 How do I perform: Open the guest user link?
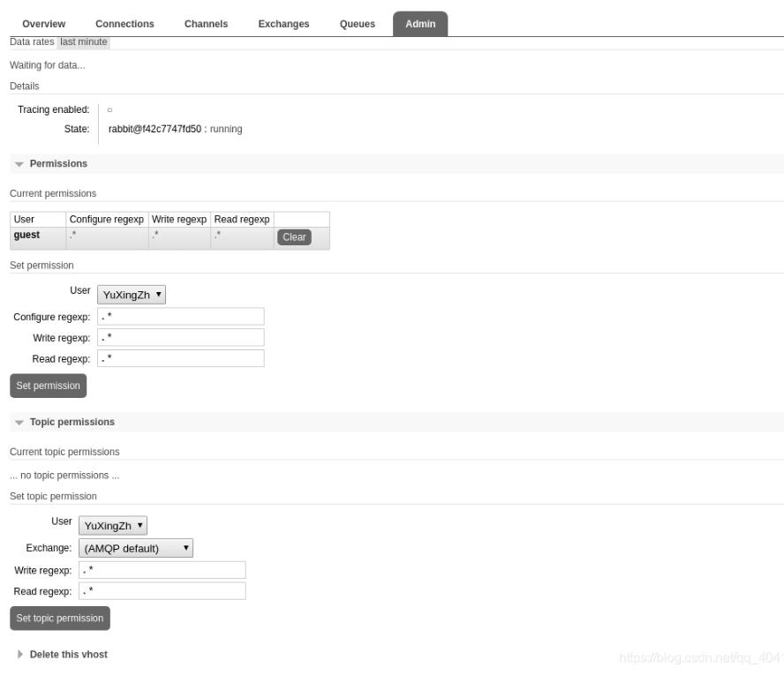click(x=26, y=235)
